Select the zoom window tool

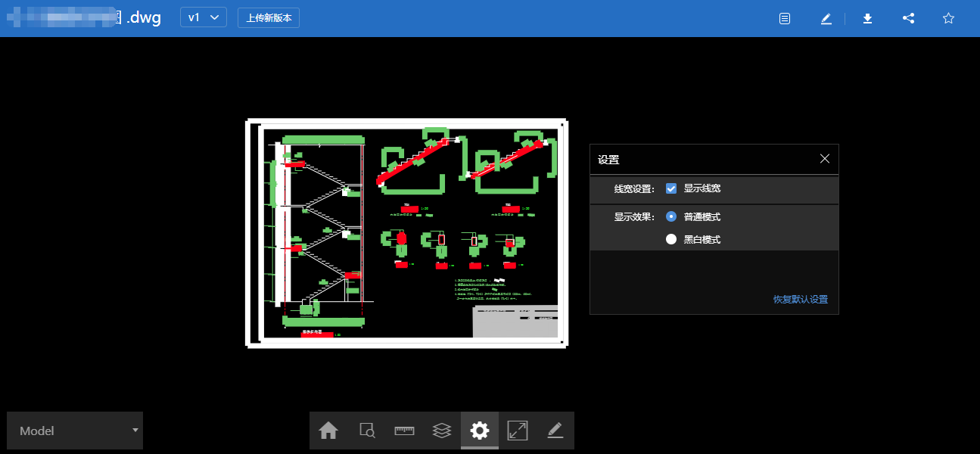click(366, 431)
